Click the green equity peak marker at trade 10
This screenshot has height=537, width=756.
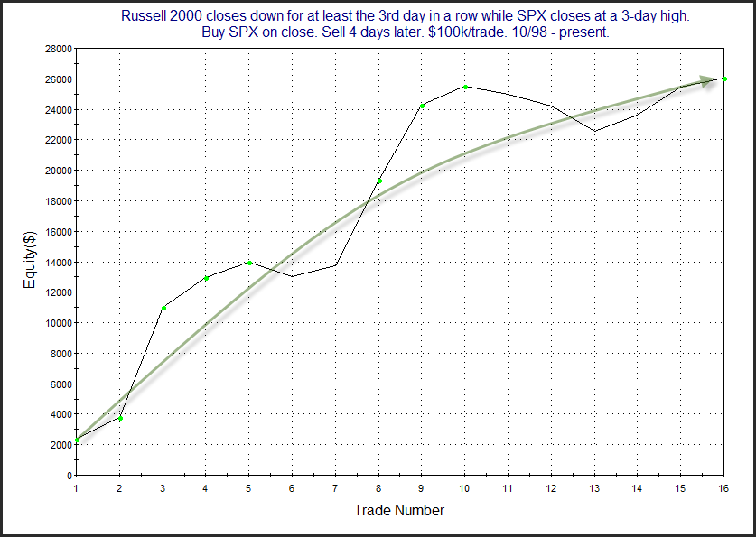tap(466, 88)
